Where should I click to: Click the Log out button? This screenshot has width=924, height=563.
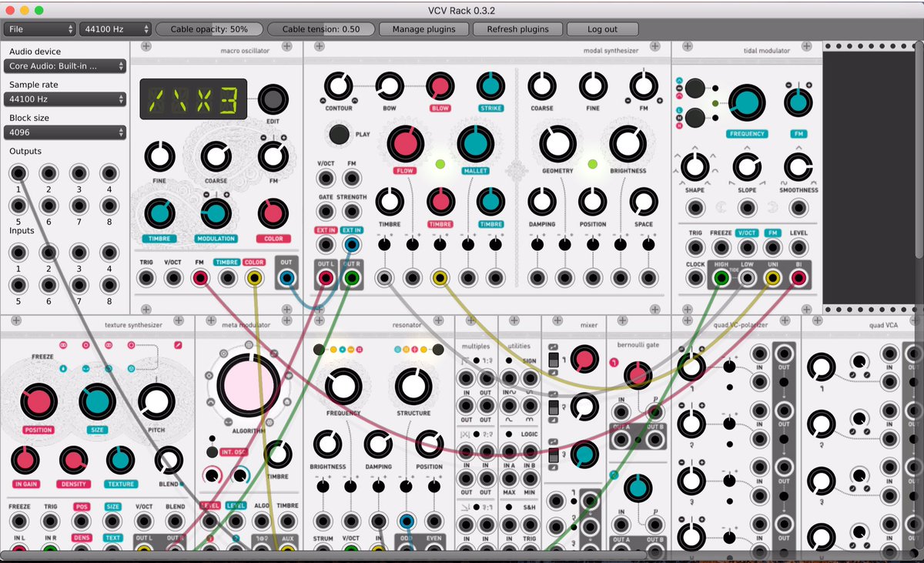point(602,29)
